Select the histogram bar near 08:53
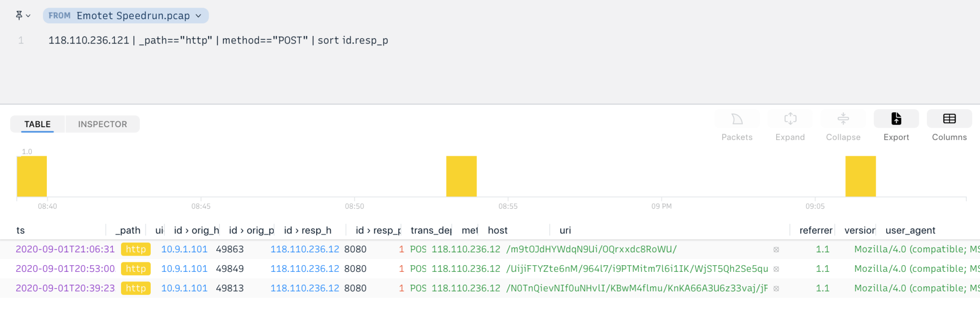 [x=461, y=176]
